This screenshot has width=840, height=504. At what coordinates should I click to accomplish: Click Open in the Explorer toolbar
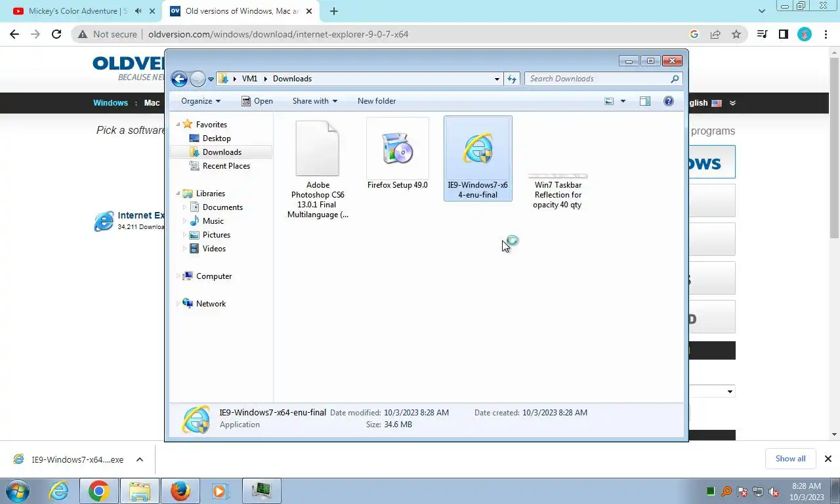point(257,101)
